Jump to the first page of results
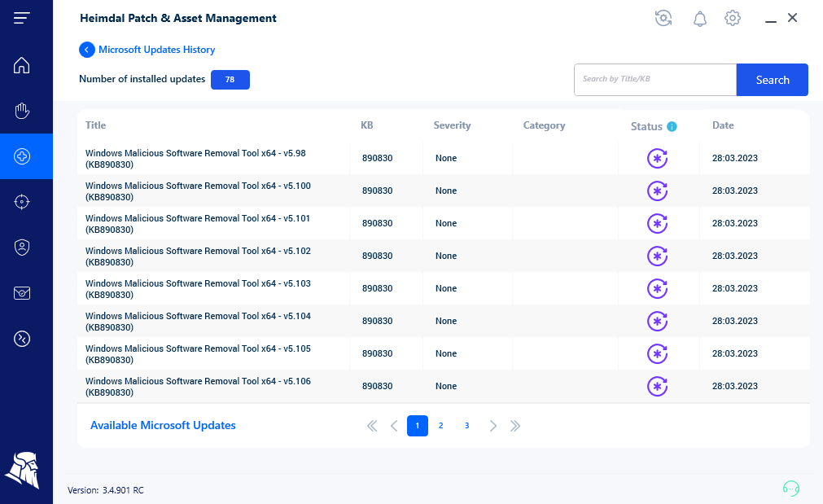Image resolution: width=823 pixels, height=504 pixels. pyautogui.click(x=372, y=426)
